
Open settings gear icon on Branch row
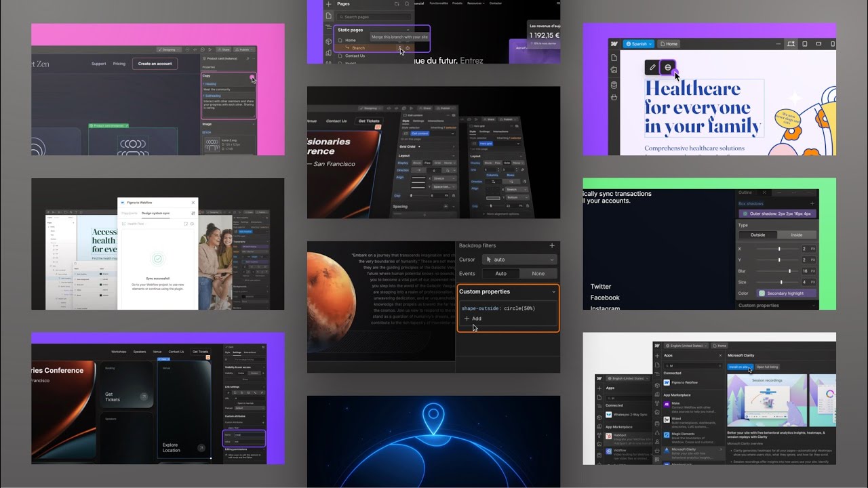click(x=408, y=48)
